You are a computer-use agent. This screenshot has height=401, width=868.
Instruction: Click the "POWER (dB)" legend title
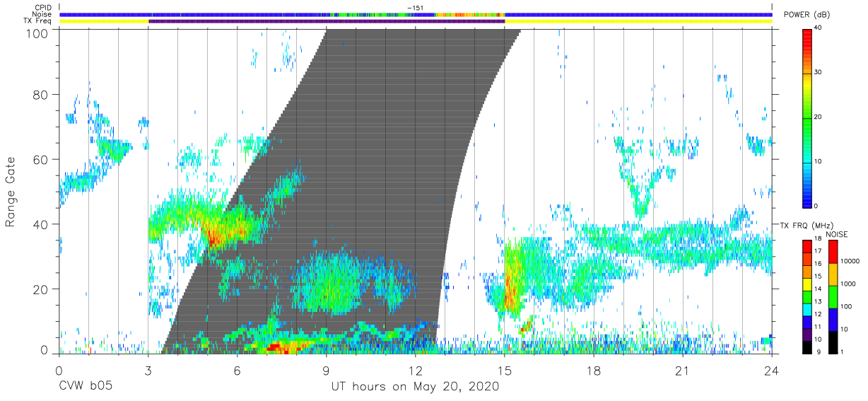coord(807,15)
